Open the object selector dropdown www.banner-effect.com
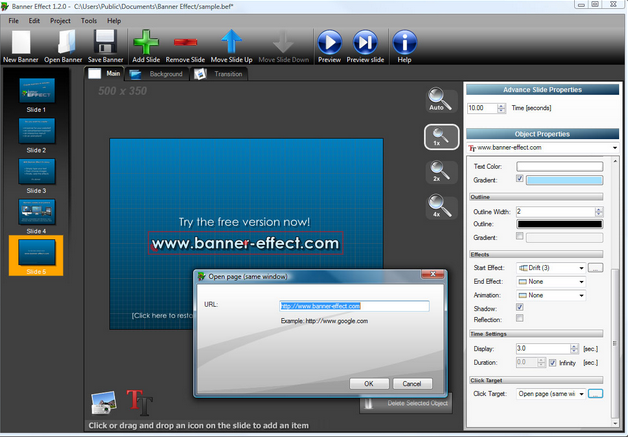The height and width of the screenshot is (437, 628). (543, 148)
